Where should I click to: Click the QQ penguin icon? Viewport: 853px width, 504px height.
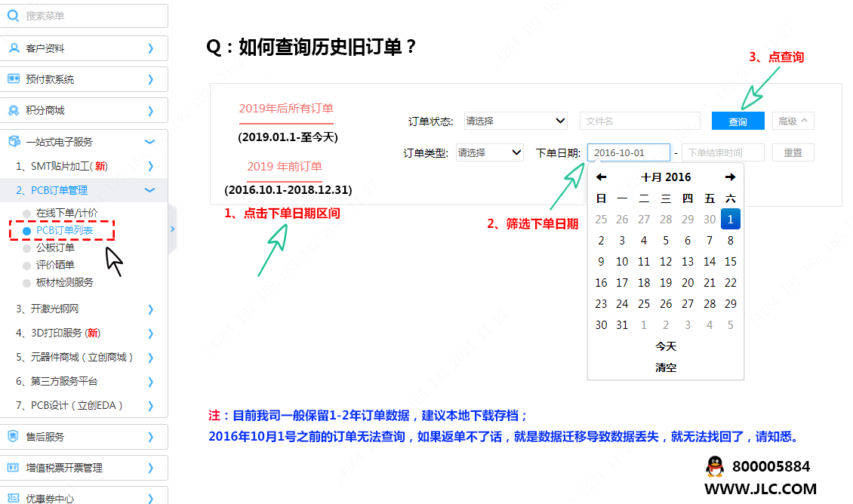pos(715,466)
